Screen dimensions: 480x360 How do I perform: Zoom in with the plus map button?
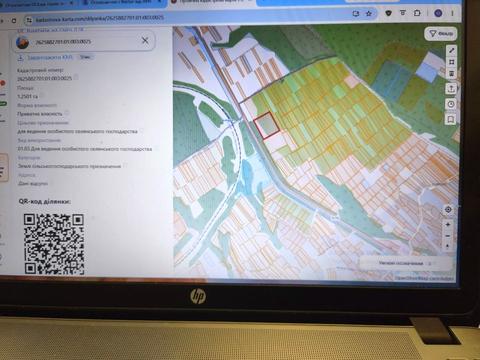tap(448, 225)
